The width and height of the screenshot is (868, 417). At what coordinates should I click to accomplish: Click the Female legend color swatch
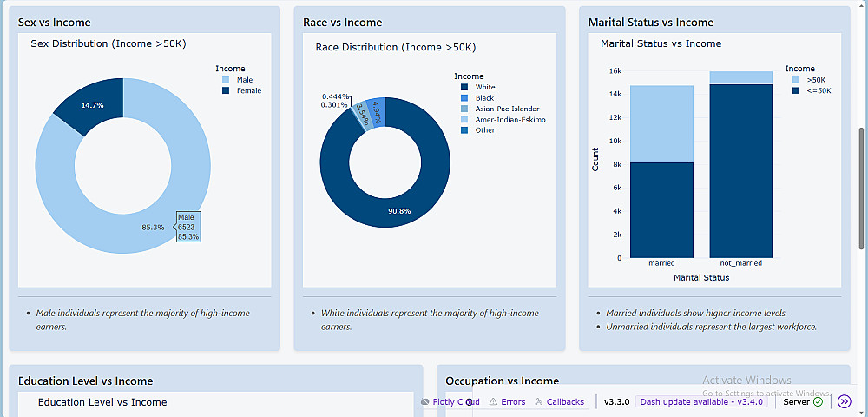point(226,90)
